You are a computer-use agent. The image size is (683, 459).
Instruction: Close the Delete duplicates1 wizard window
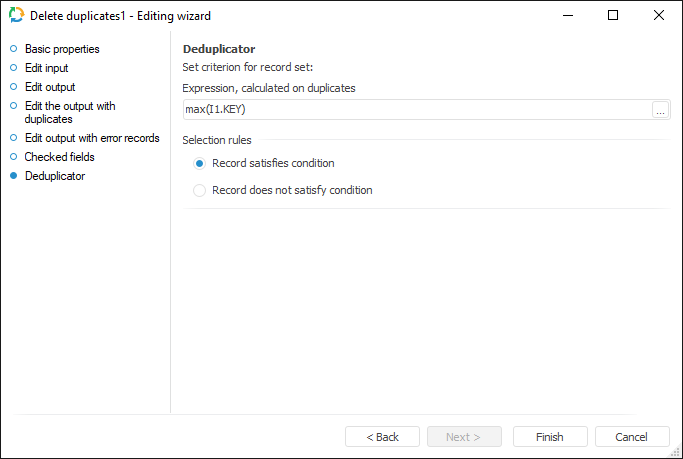coord(659,16)
